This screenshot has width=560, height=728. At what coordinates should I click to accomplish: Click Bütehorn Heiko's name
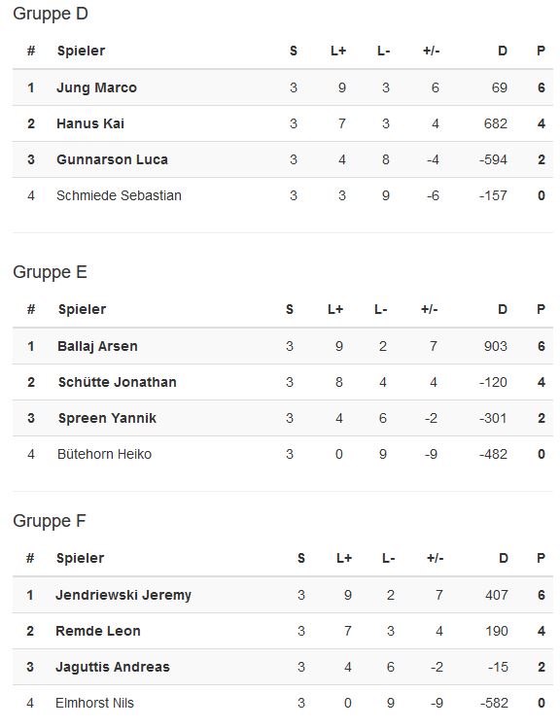click(x=104, y=454)
